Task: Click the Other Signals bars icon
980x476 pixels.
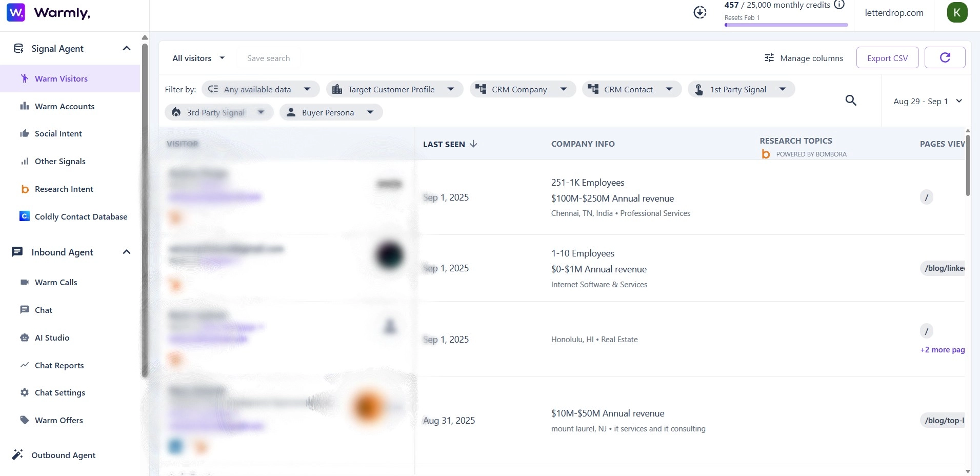Action: pyautogui.click(x=24, y=161)
